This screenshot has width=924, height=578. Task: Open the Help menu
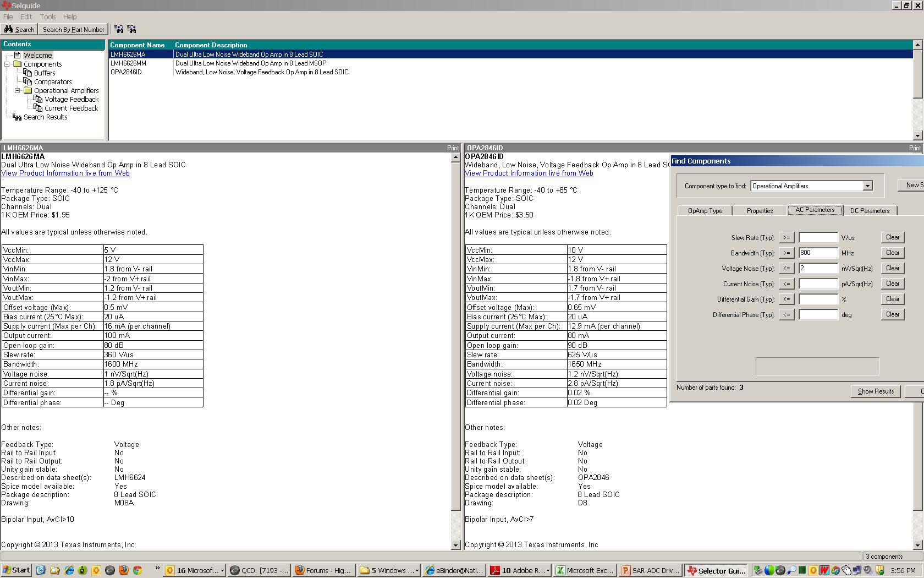[70, 17]
